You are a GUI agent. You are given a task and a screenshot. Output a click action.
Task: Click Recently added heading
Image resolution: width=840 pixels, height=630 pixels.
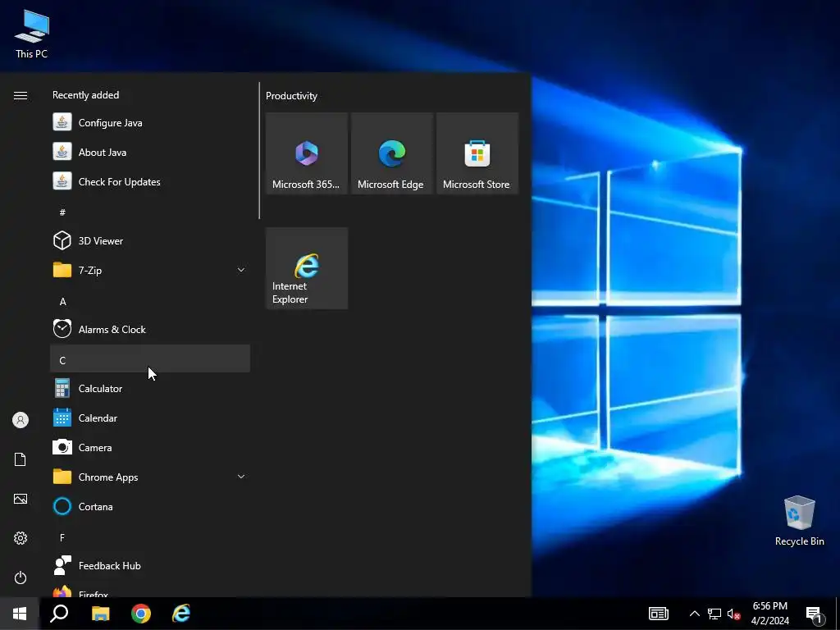tap(85, 95)
